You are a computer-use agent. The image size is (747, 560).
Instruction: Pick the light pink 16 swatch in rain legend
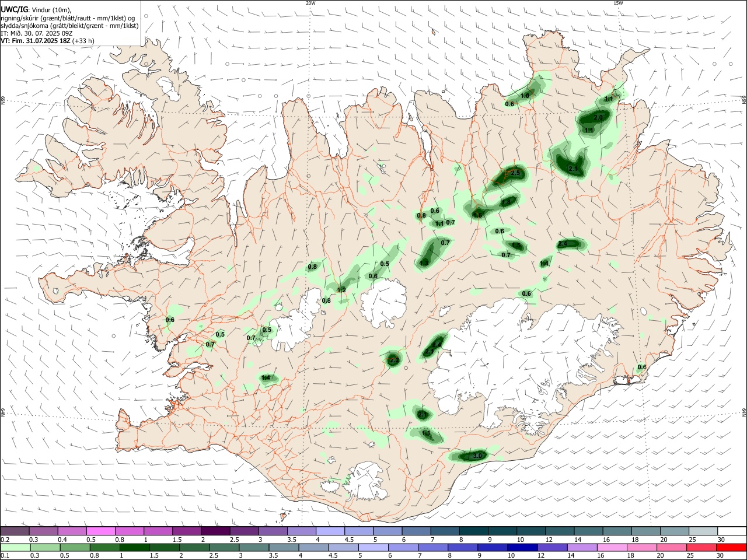click(x=612, y=548)
